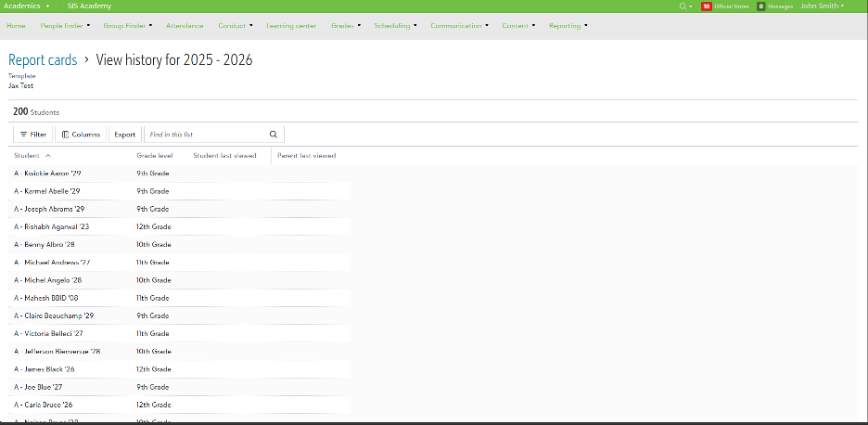The height and width of the screenshot is (425, 868).
Task: Select student Mahesh BBID '08 row
Action: tap(179, 298)
